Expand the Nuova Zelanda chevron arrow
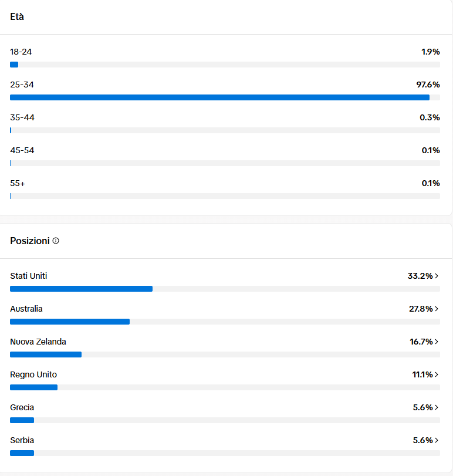453x476 pixels. (437, 342)
